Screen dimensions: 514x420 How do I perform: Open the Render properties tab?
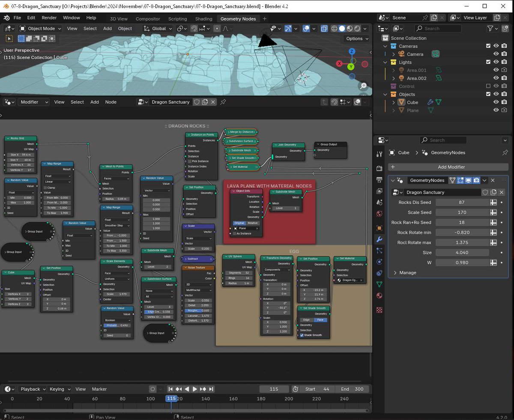coord(379,169)
